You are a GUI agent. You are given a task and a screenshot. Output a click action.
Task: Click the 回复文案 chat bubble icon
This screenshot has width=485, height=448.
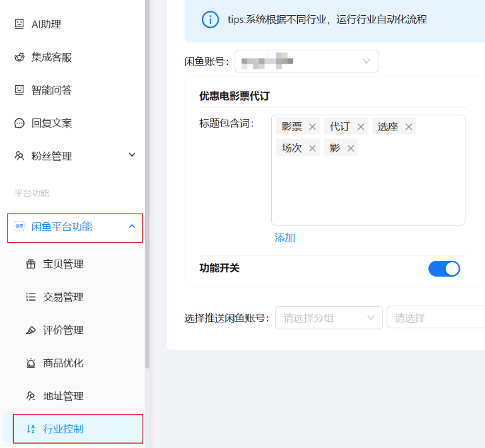pyautogui.click(x=19, y=123)
